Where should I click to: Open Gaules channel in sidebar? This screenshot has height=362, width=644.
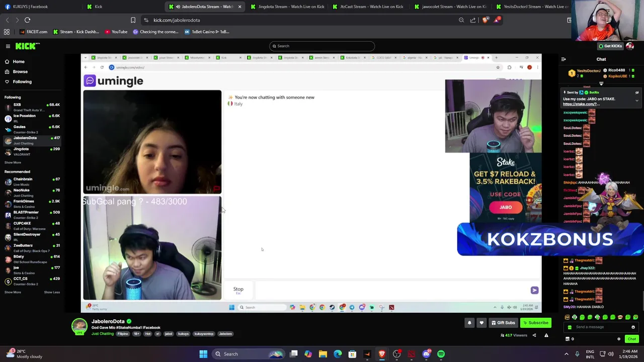(32, 129)
